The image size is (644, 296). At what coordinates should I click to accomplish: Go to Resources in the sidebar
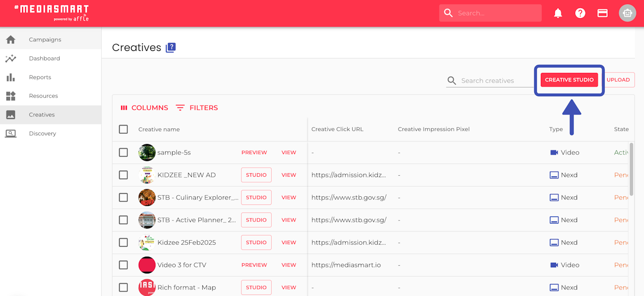tap(50, 96)
